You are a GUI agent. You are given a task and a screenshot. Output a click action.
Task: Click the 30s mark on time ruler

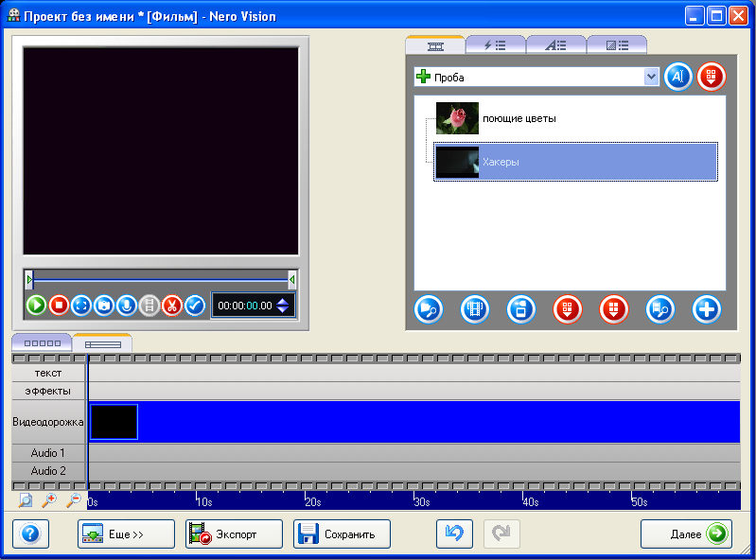[421, 501]
